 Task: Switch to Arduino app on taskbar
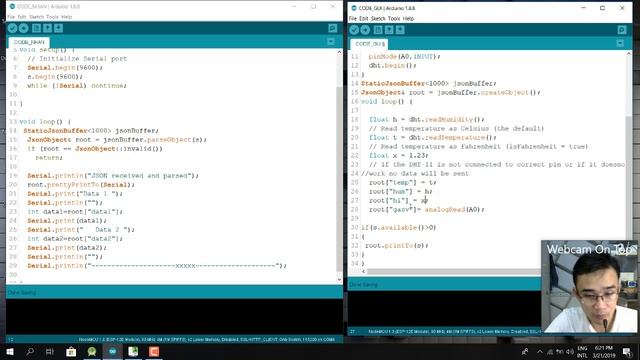coord(113,351)
